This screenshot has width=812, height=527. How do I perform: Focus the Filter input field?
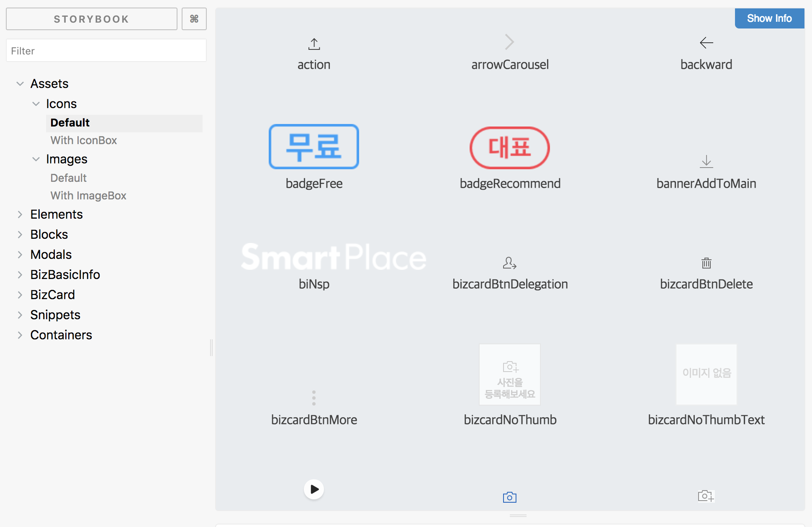click(106, 51)
